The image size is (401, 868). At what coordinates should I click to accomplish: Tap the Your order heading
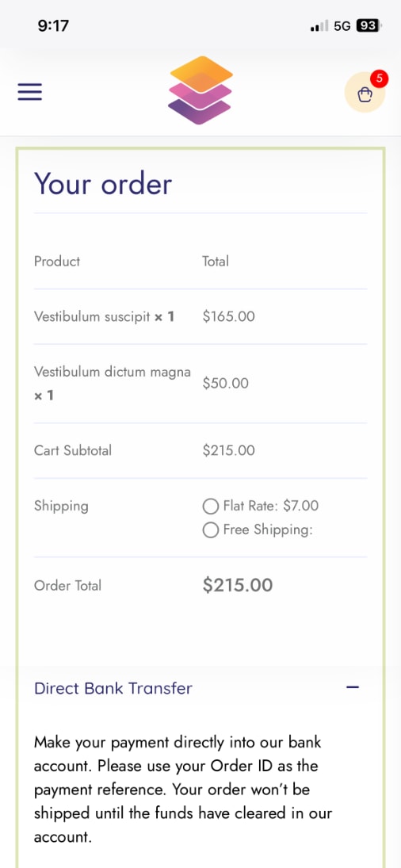coord(103,184)
